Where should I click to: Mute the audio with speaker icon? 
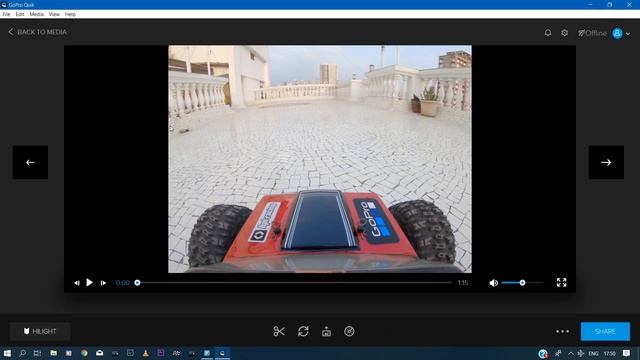493,282
